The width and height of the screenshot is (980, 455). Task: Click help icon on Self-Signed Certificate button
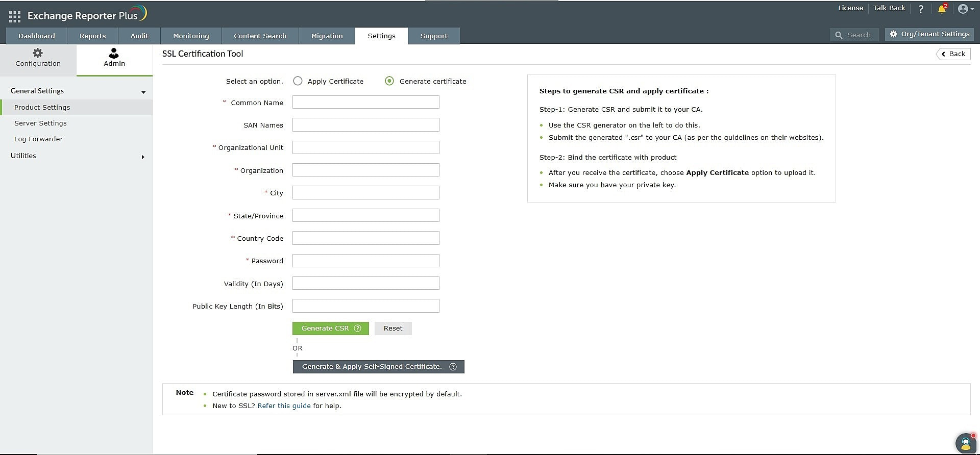click(453, 367)
